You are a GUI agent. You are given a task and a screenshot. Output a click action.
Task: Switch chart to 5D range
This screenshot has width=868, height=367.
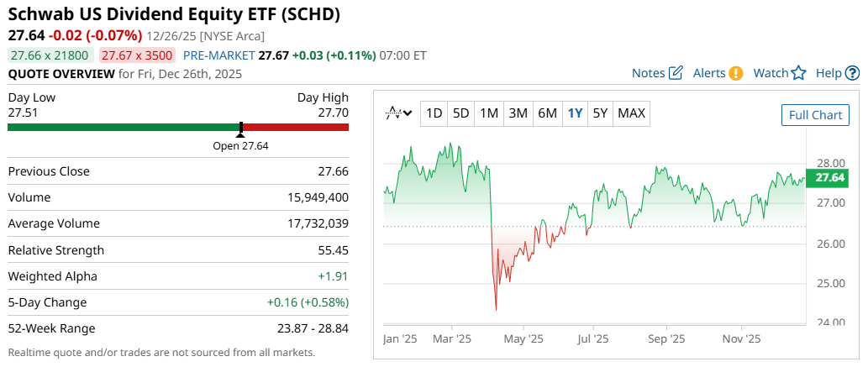(460, 113)
